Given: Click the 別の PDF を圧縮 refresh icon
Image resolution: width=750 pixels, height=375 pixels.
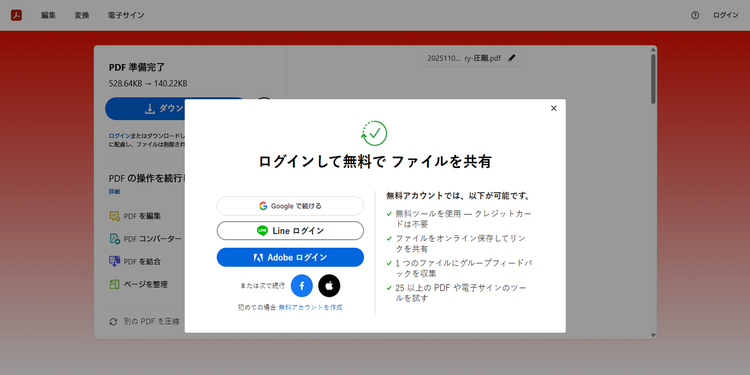Looking at the screenshot, I should pyautogui.click(x=113, y=322).
